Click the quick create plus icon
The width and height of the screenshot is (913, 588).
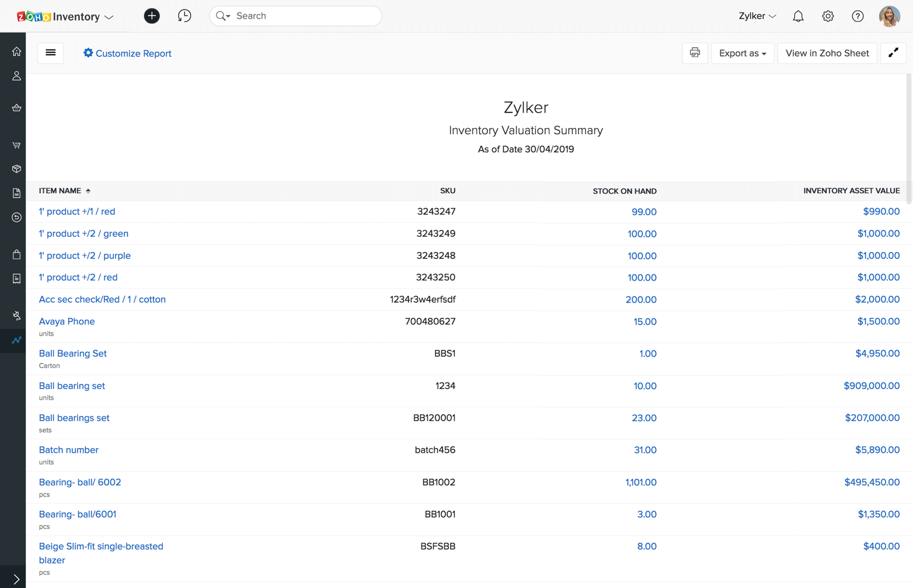tap(152, 16)
